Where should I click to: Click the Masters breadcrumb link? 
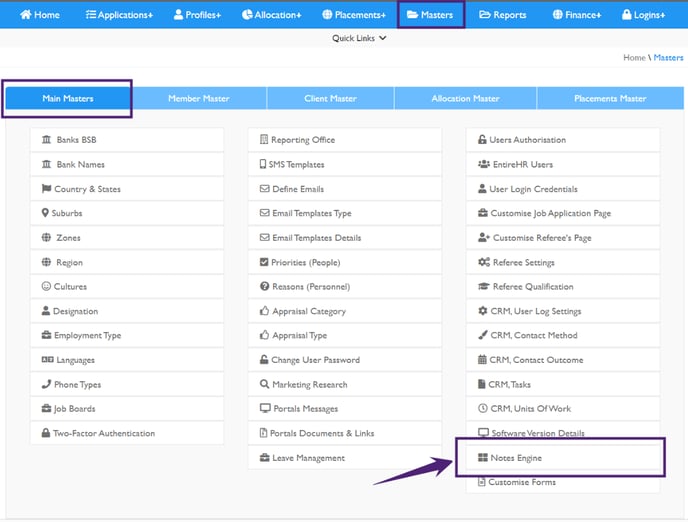pyautogui.click(x=668, y=57)
